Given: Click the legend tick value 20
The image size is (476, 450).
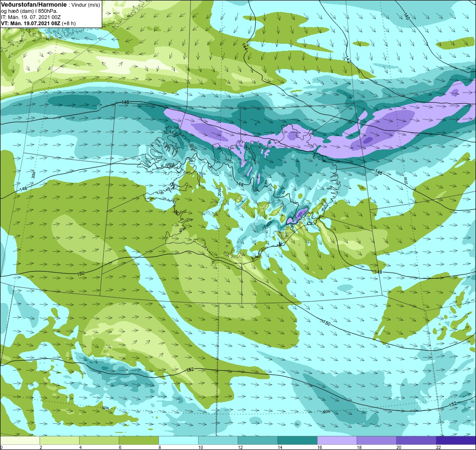Looking at the screenshot, I should click(399, 447).
